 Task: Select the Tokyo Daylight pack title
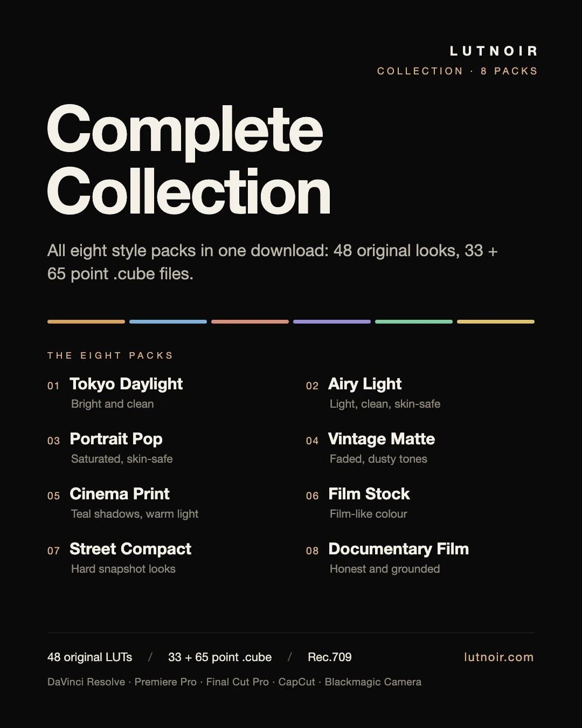click(126, 384)
